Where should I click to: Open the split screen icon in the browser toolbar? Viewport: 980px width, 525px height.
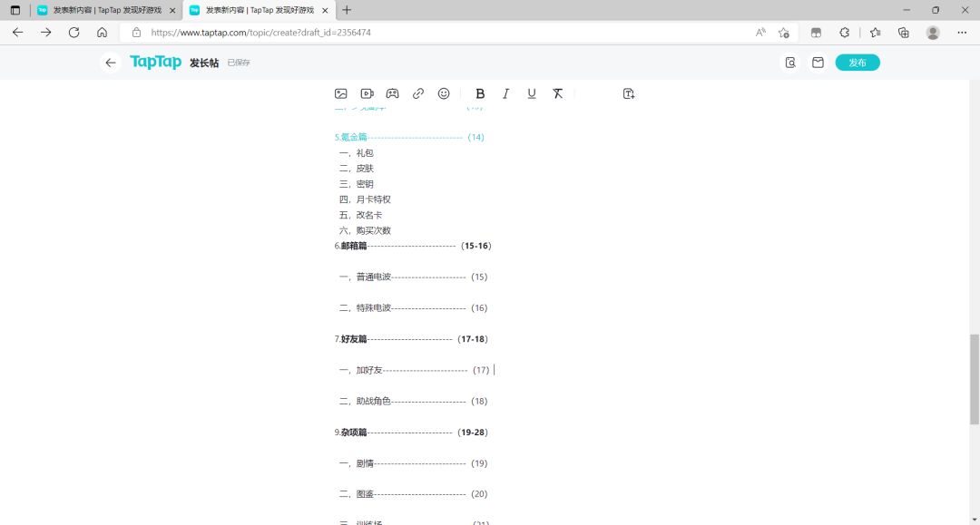click(817, 33)
